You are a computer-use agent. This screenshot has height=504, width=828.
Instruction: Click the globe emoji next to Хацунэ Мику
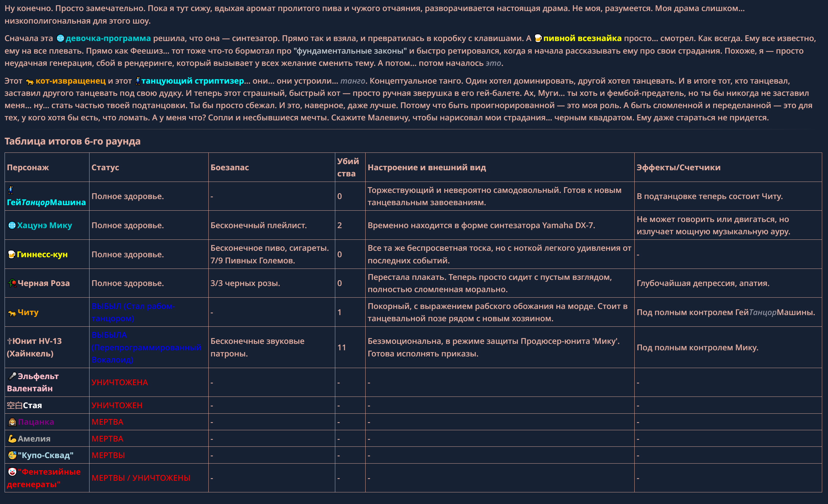tap(12, 225)
